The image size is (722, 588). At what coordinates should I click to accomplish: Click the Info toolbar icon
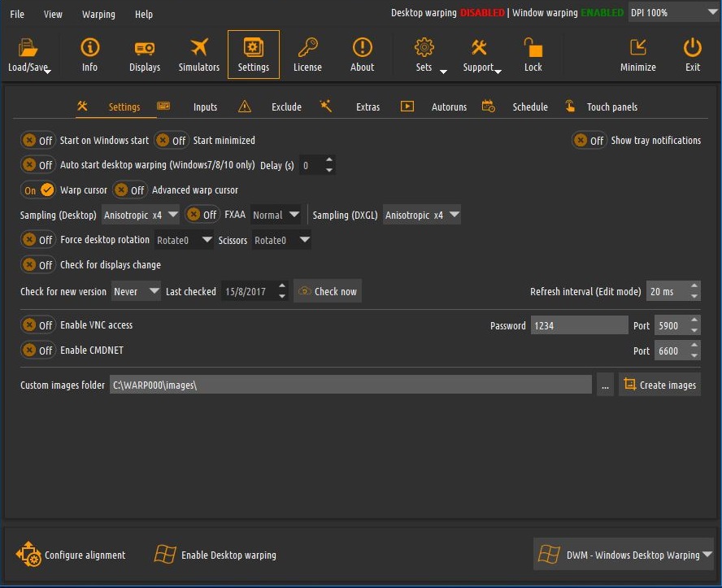click(89, 47)
